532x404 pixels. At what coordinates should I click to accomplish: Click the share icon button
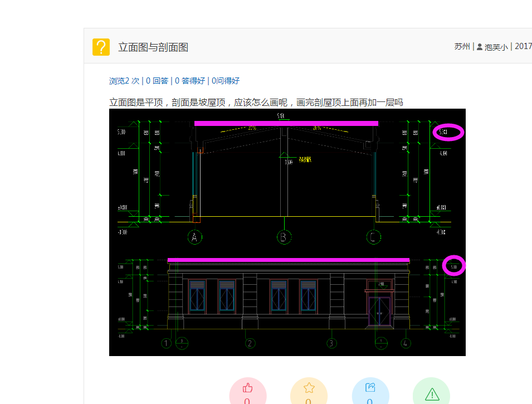click(x=370, y=392)
